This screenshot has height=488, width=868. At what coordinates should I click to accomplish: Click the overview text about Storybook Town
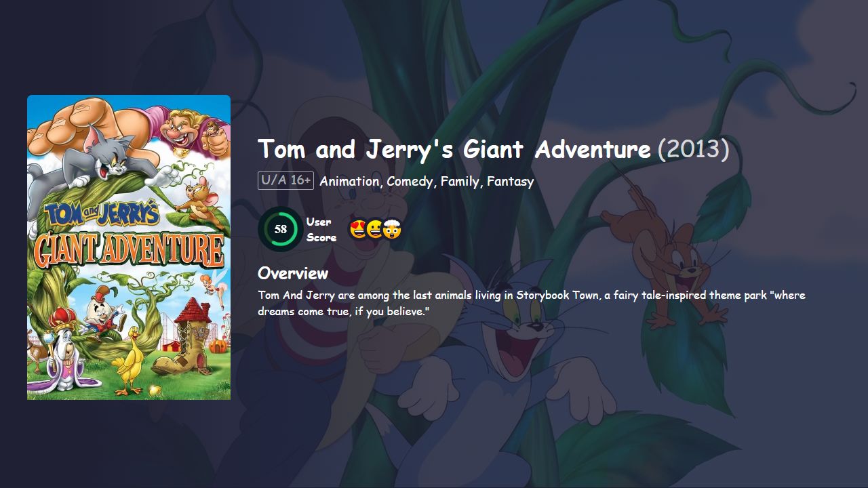click(532, 303)
